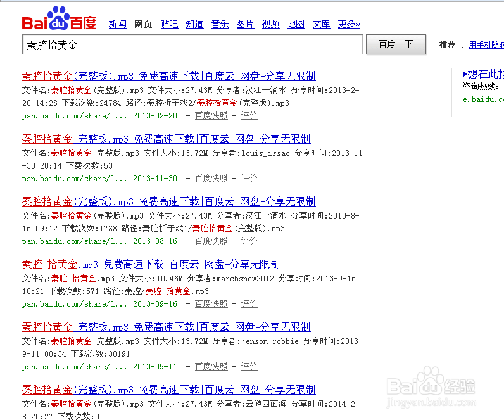Open 百度快照 for the 2013-02-20 result

pos(211,116)
